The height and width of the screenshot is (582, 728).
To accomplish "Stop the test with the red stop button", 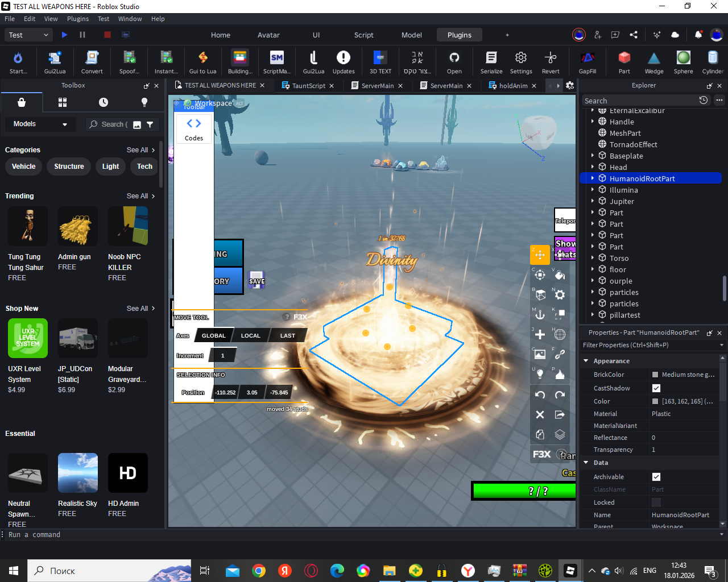I will click(107, 35).
